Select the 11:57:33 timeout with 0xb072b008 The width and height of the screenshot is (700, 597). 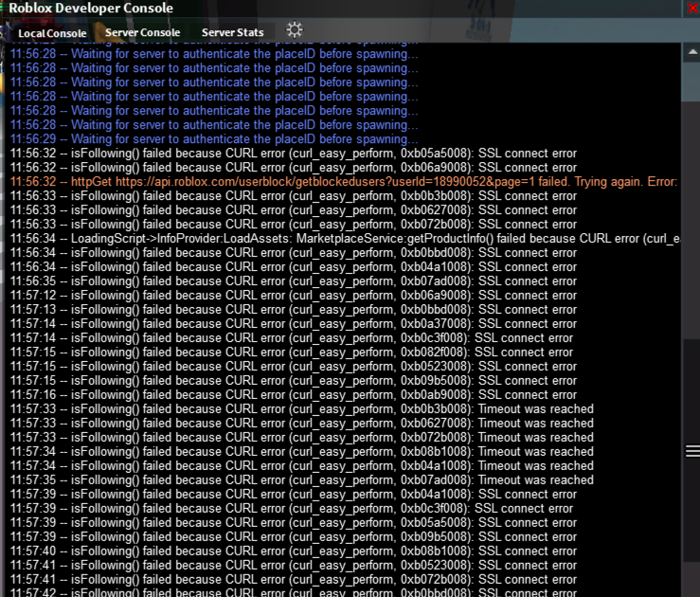pos(302,438)
